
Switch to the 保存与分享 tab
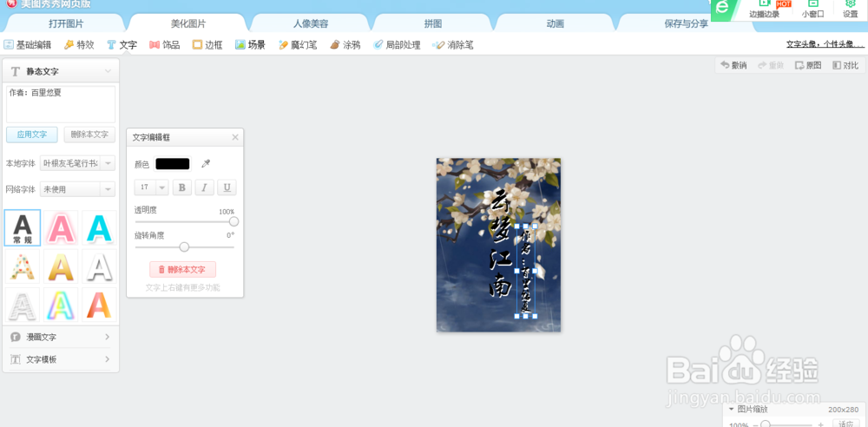click(686, 23)
